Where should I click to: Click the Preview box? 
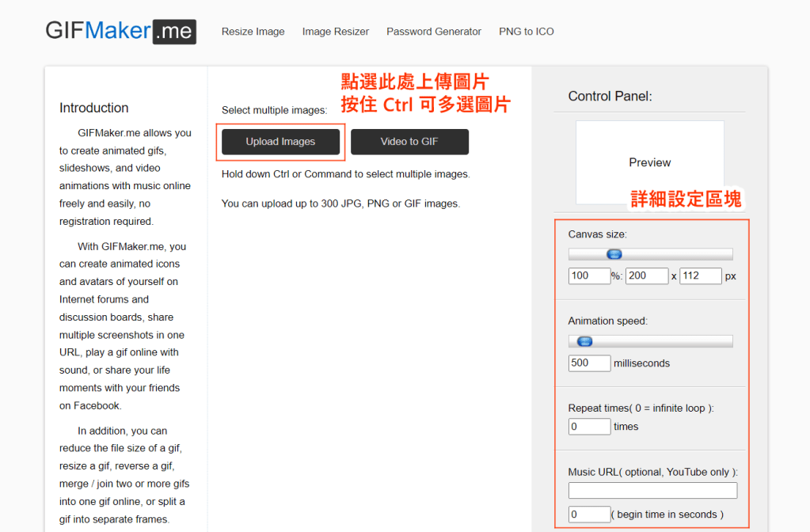coord(649,162)
